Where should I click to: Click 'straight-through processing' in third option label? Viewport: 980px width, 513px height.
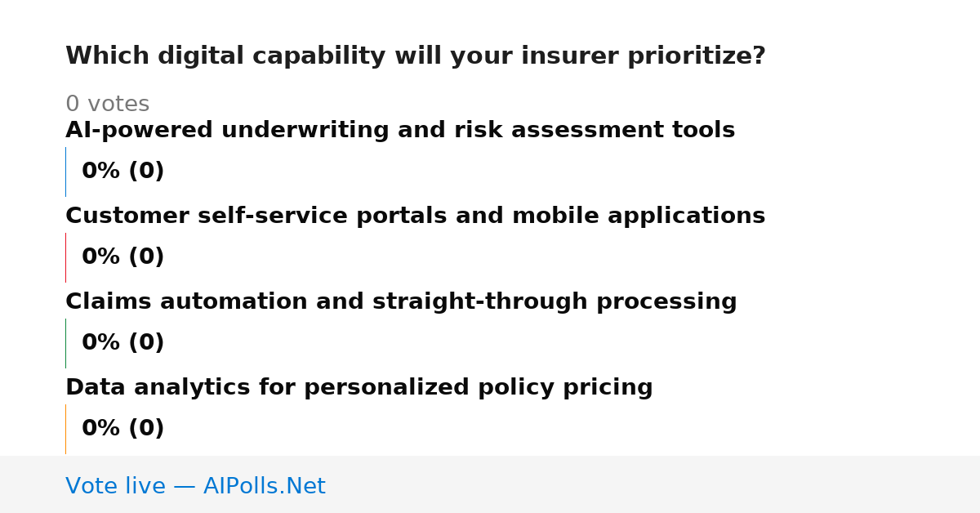click(555, 302)
